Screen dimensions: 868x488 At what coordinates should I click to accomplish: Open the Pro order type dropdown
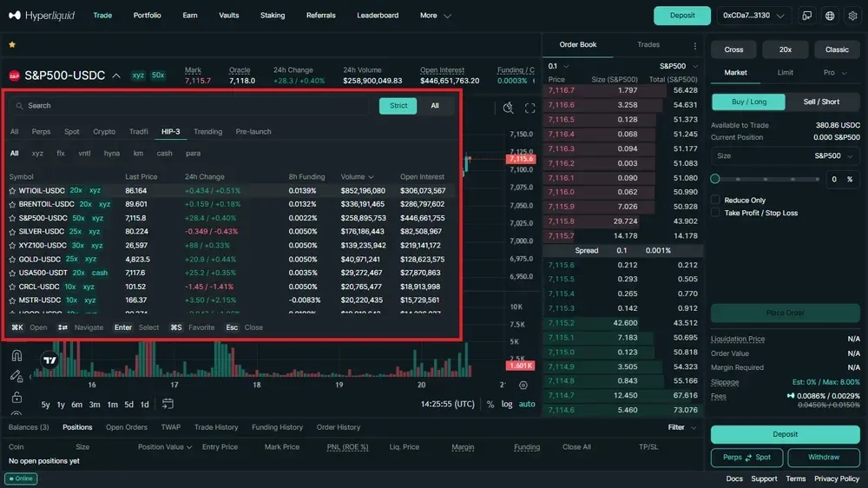[x=835, y=73]
